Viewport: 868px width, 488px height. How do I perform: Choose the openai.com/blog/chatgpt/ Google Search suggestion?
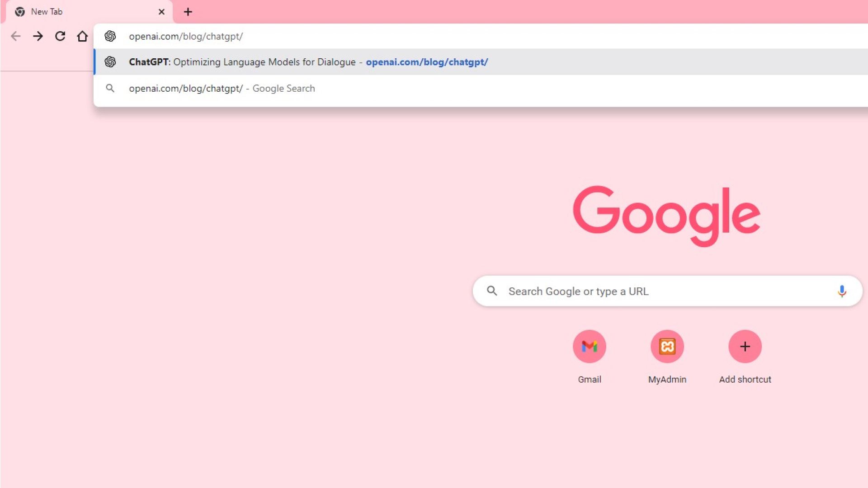coord(481,88)
